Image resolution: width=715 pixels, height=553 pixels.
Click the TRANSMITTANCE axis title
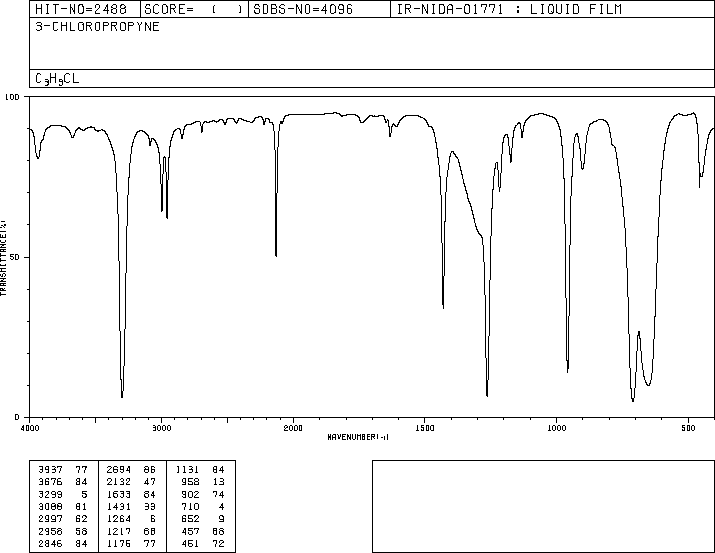[3, 258]
